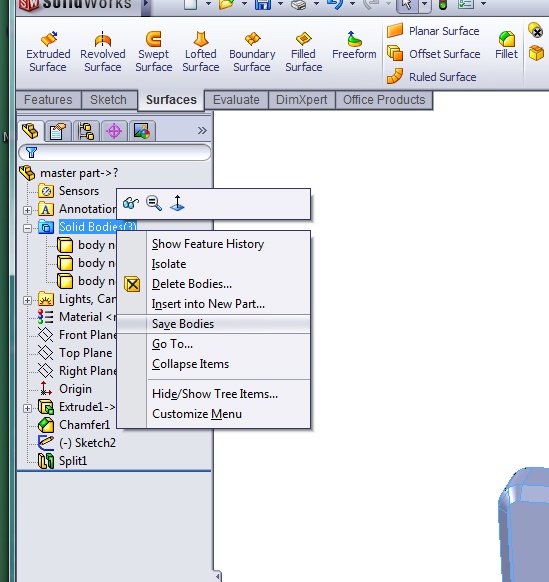Switch to the Features tab
Viewport: 549px width, 582px height.
[48, 100]
